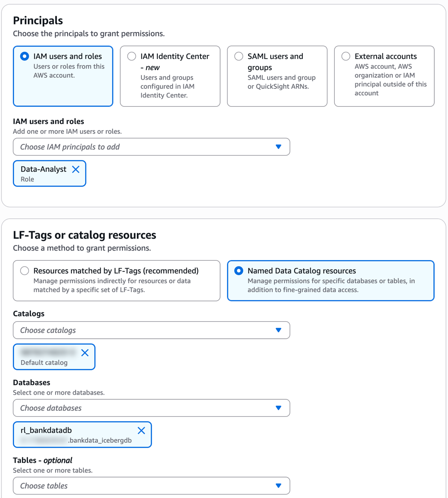This screenshot has width=448, height=498.
Task: Remove the Default catalog chip
Action: point(85,353)
